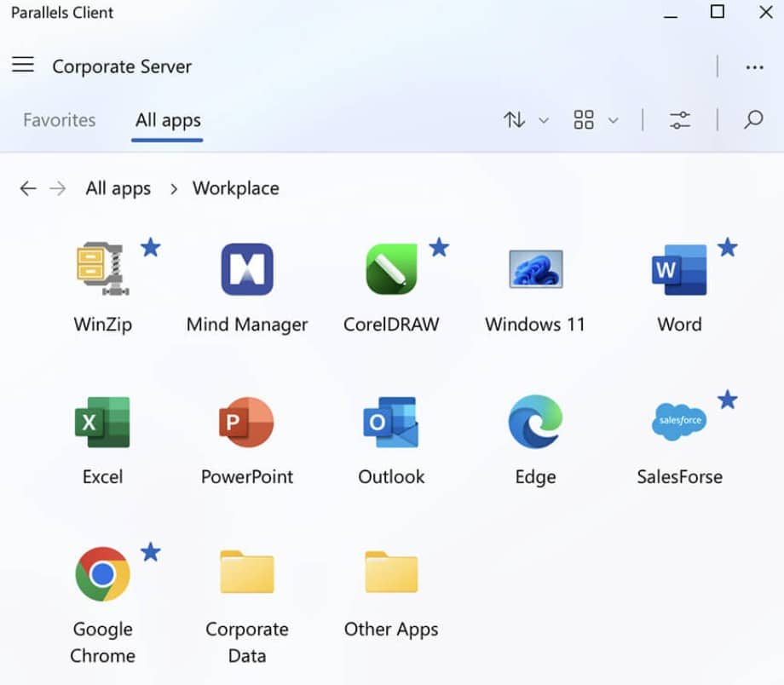Viewport: 784px width, 685px height.
Task: Maximize the Parallels Client window
Action: 718,11
